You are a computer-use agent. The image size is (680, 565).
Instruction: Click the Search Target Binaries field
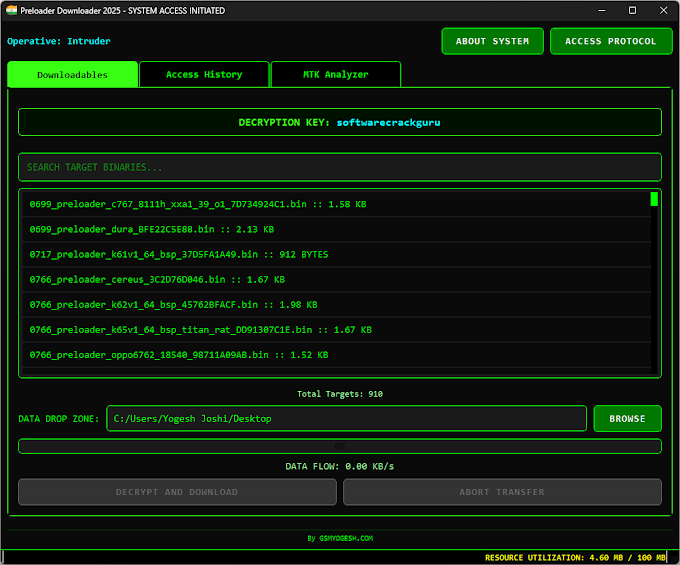point(340,167)
